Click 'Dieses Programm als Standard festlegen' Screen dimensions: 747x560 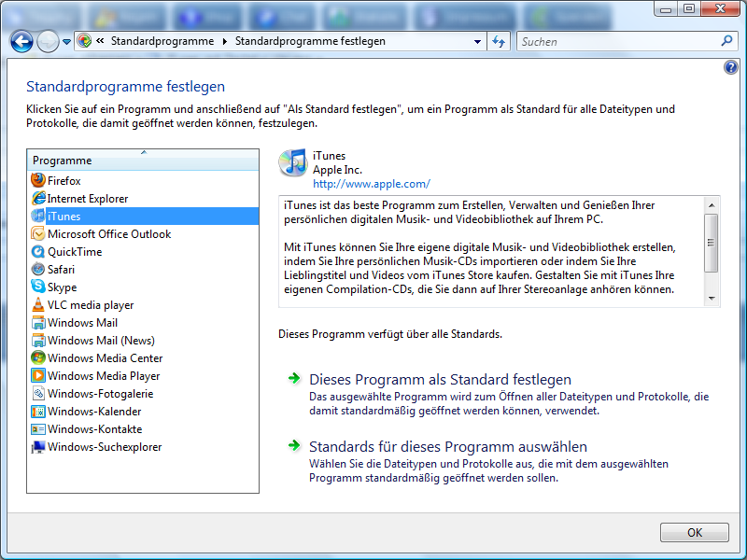pos(440,380)
